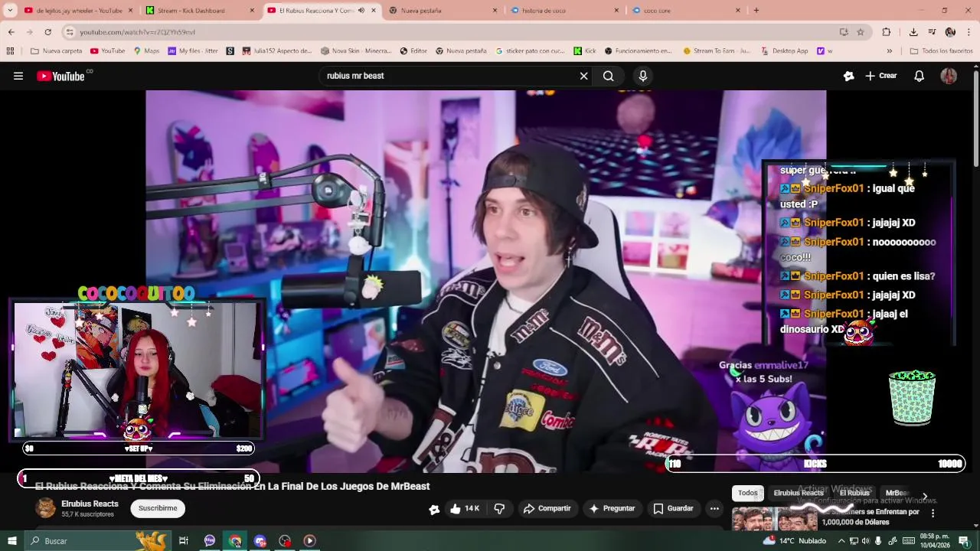980x551 pixels.
Task: Switch to the de lejitos jay wheeler tab
Action: (78, 11)
